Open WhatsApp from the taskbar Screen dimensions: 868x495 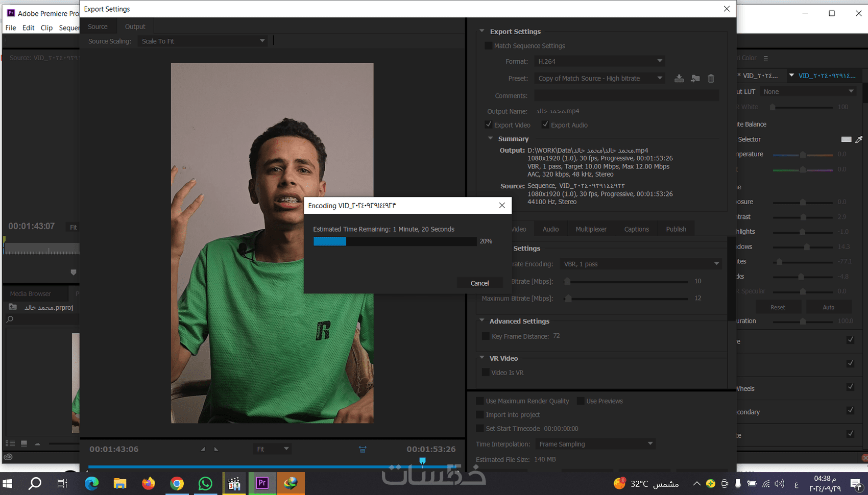tap(205, 483)
